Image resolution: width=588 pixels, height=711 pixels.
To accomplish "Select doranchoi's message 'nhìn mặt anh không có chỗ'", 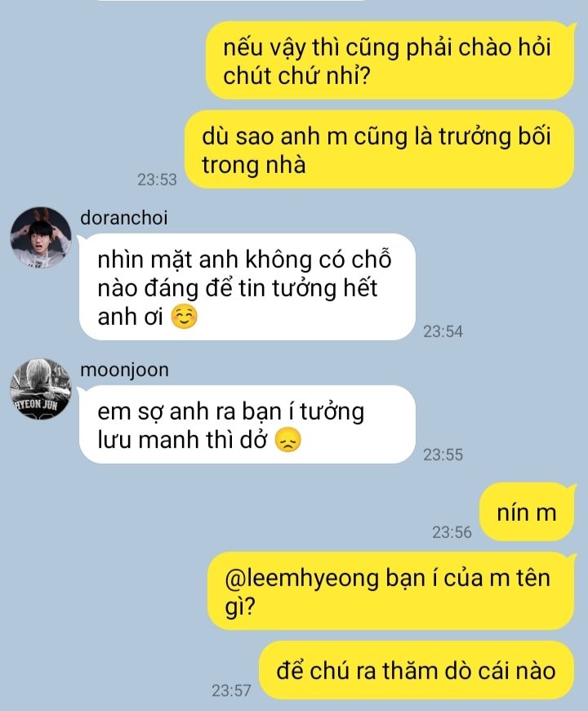I will point(247,287).
